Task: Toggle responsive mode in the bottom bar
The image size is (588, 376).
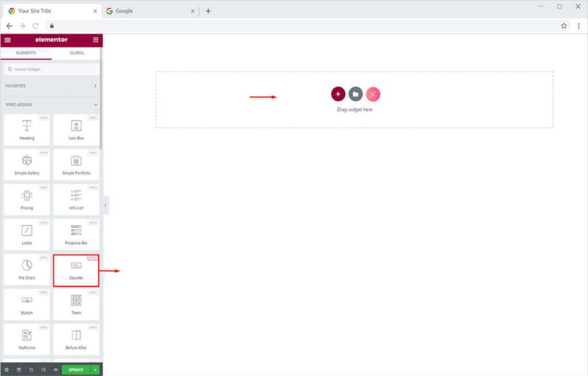Action: click(44, 370)
